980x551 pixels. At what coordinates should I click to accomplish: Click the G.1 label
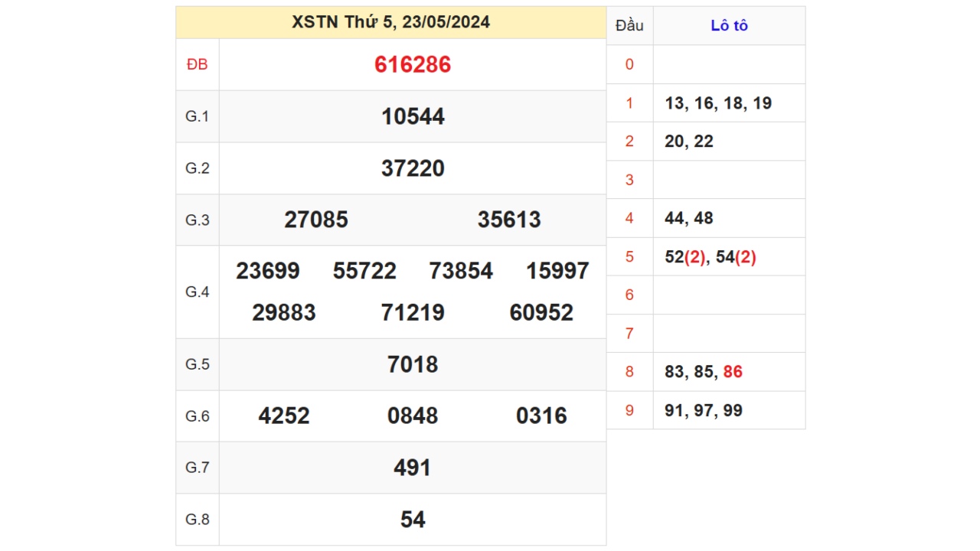point(198,116)
